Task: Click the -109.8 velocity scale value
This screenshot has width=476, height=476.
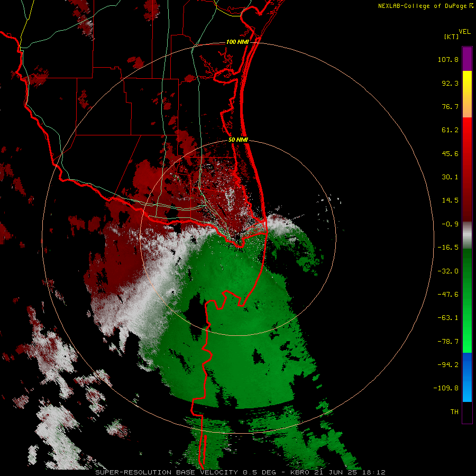Action: [x=446, y=388]
